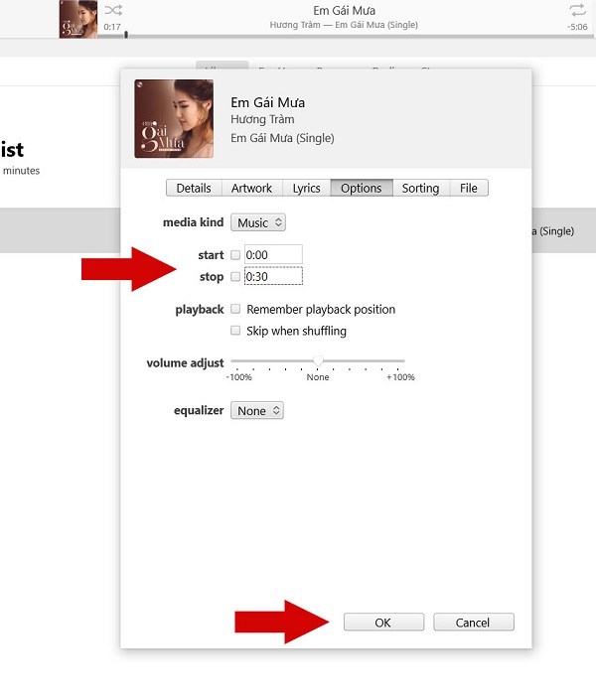
Task: Switch to the Artwork tab
Action: coord(252,188)
